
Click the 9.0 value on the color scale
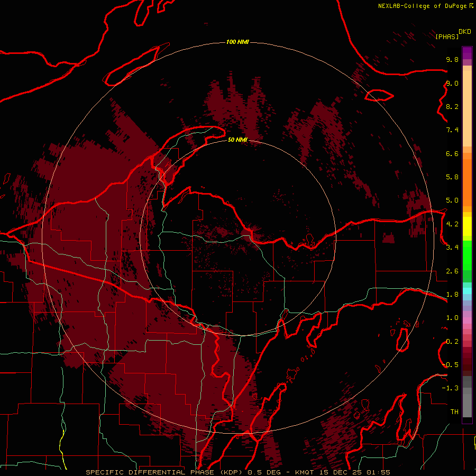pos(452,83)
